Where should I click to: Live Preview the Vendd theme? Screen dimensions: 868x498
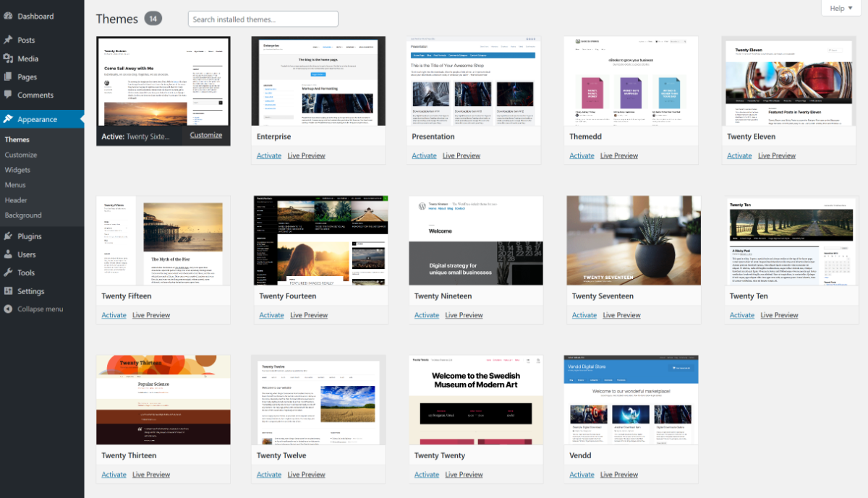(619, 475)
